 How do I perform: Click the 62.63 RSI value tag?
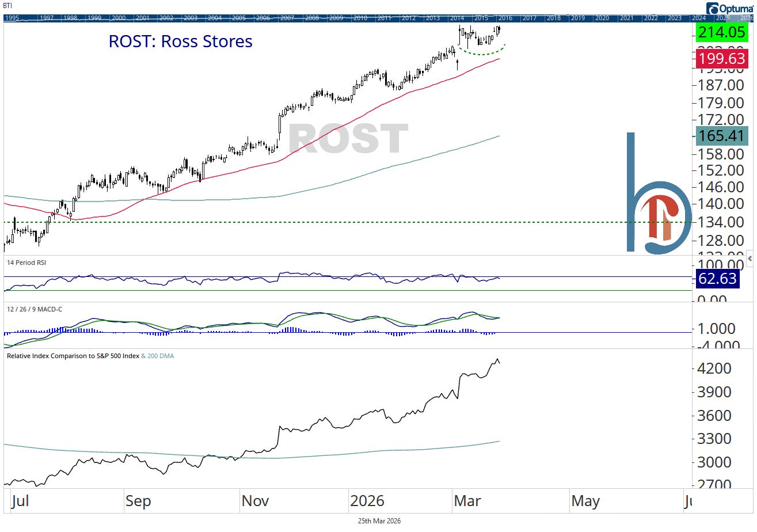pos(717,279)
